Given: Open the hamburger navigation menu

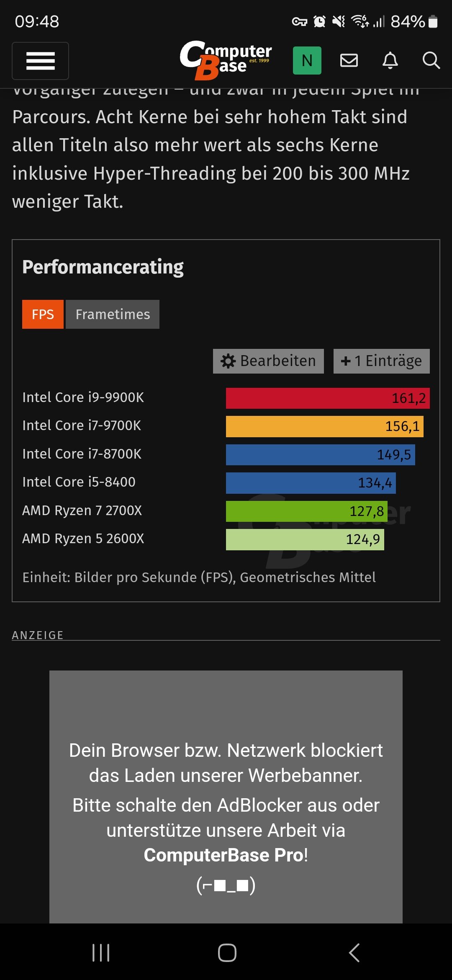Looking at the screenshot, I should click(x=40, y=61).
